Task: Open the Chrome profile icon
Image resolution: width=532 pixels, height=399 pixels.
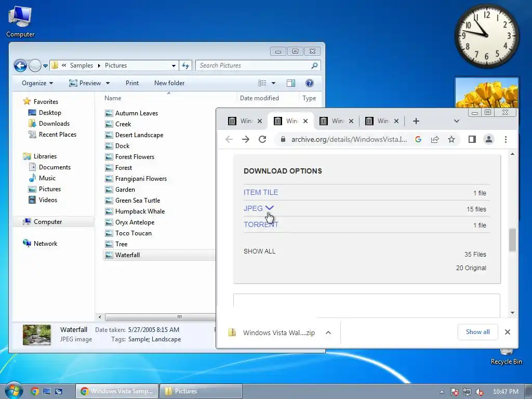Action: (x=488, y=139)
